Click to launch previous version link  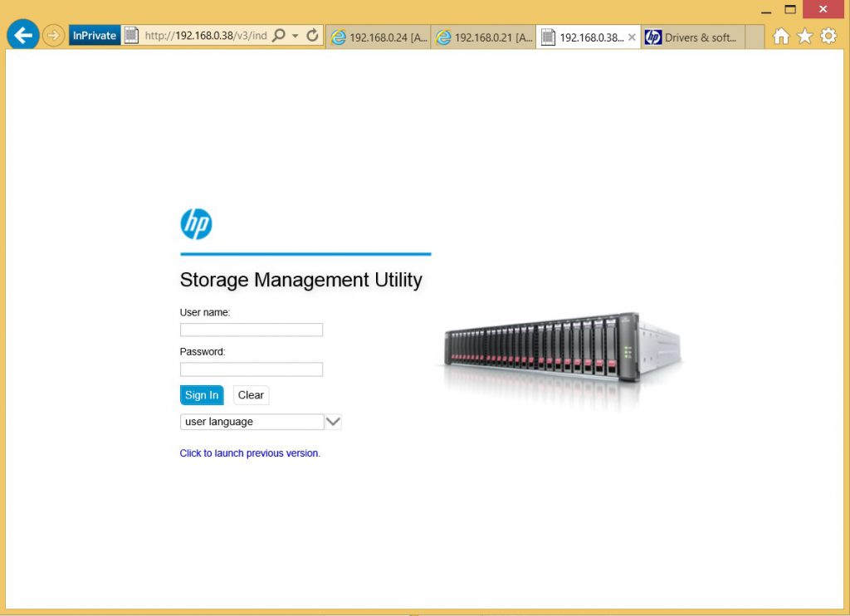[250, 453]
